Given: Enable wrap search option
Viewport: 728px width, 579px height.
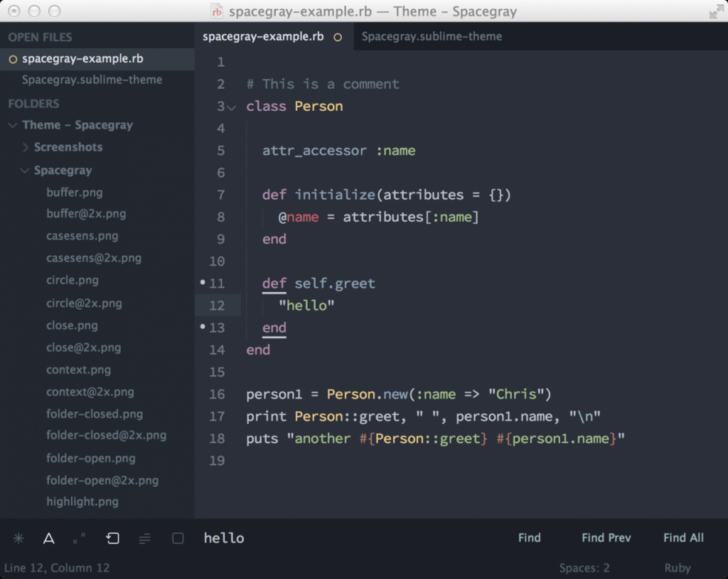Looking at the screenshot, I should 112,539.
